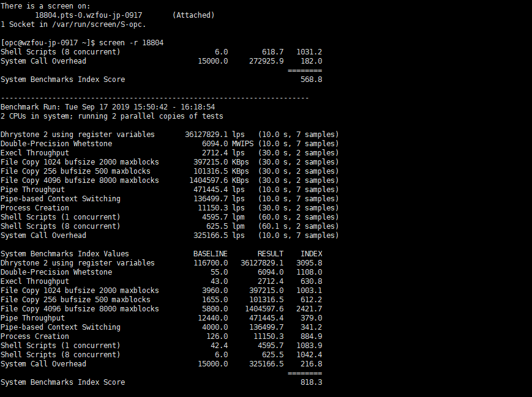Select the result value 272925.9
The image size is (532, 397).
pos(266,61)
